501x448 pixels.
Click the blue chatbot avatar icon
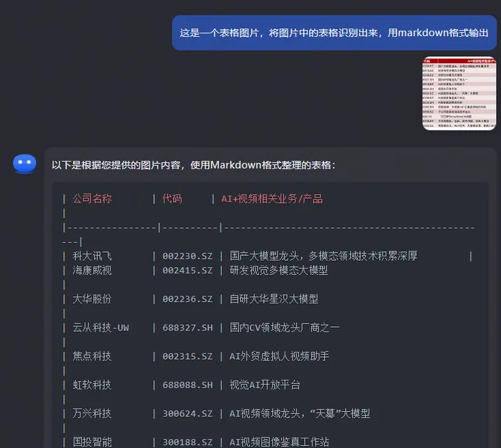[24, 163]
